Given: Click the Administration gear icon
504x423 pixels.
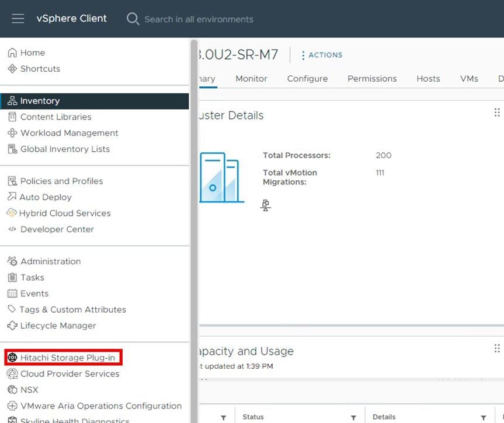Looking at the screenshot, I should pyautogui.click(x=12, y=261).
